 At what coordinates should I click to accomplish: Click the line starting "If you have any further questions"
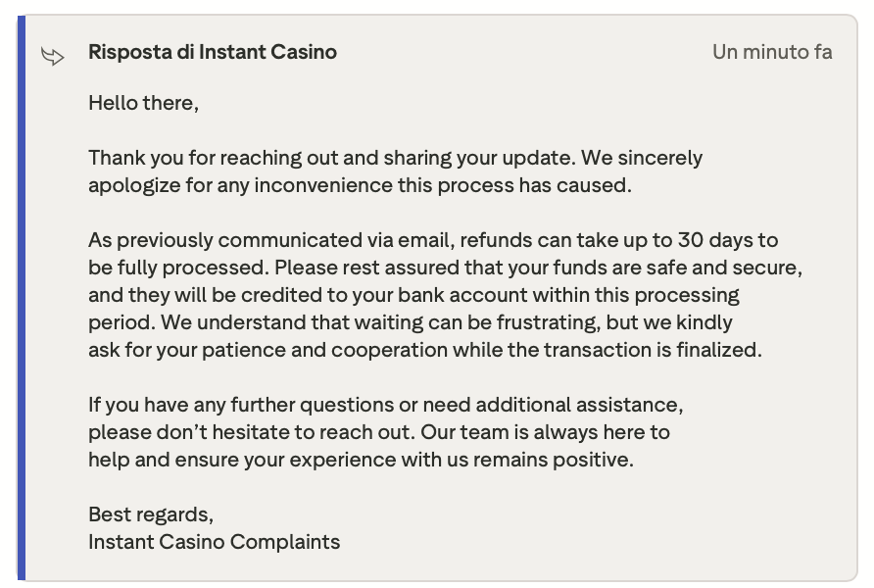tap(385, 405)
